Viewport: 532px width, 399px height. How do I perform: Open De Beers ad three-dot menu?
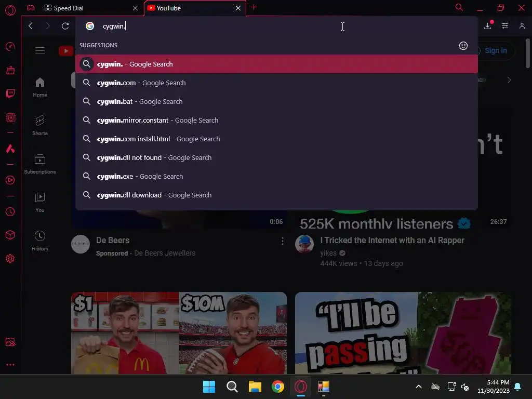point(282,241)
